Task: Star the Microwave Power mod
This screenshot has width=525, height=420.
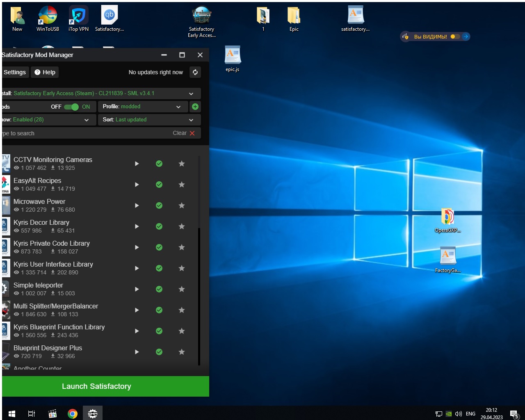Action: (x=182, y=205)
